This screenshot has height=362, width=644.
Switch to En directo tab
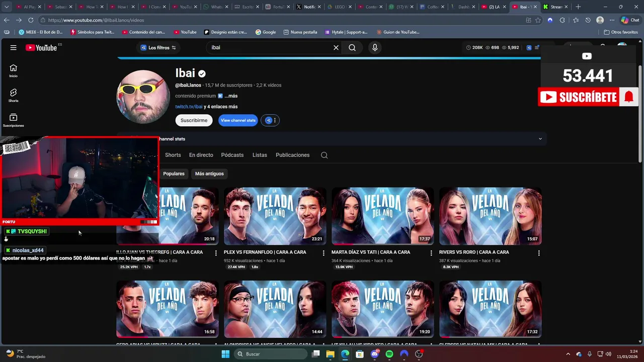[x=201, y=155]
